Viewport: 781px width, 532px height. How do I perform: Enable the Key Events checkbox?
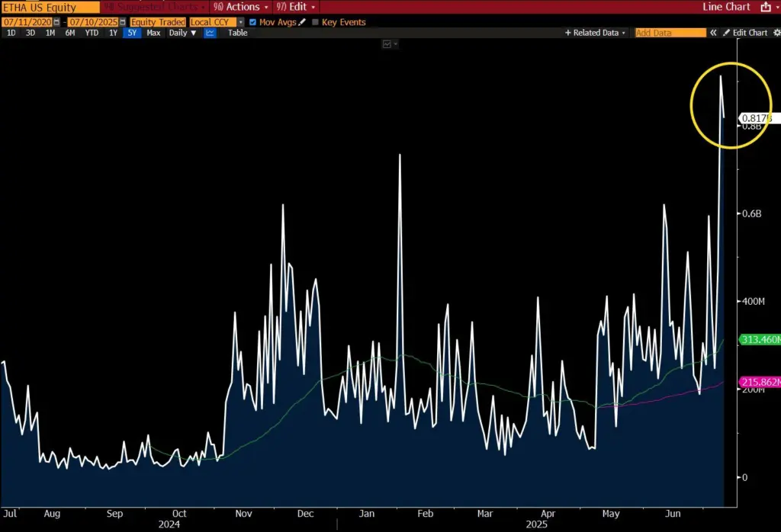(x=315, y=22)
